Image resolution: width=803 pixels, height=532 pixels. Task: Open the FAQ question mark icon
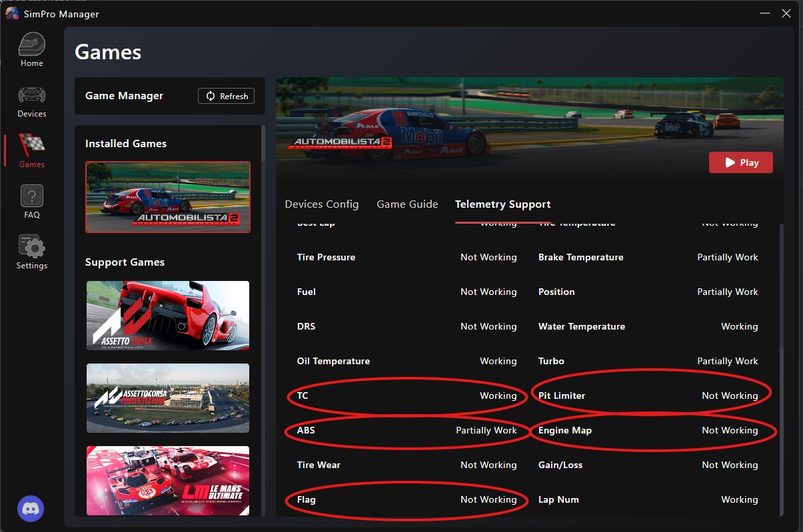(32, 196)
